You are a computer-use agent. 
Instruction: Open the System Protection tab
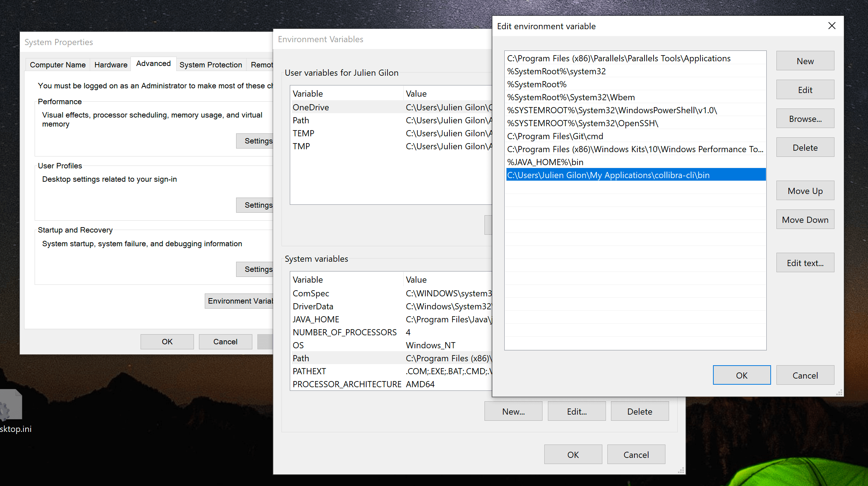tap(211, 65)
